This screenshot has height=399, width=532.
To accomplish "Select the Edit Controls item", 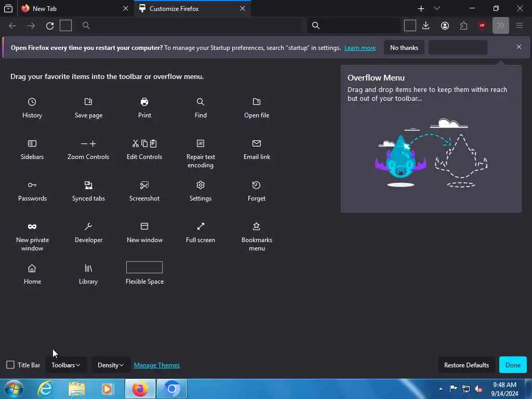I will click(144, 150).
